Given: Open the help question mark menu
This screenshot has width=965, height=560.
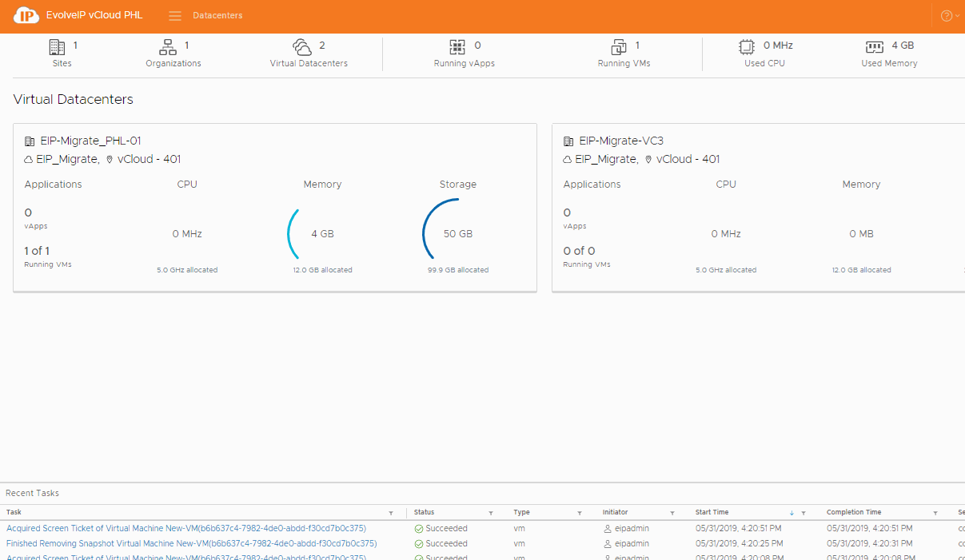Looking at the screenshot, I should coord(947,16).
